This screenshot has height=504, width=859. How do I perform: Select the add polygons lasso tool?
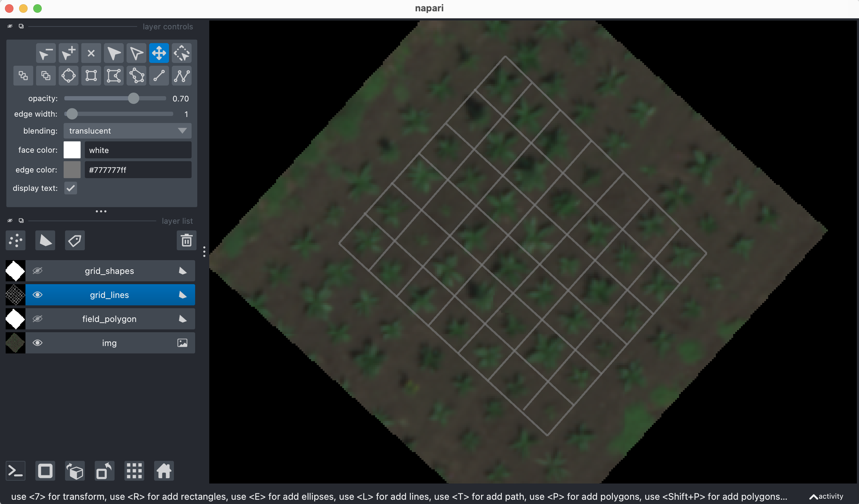click(136, 76)
